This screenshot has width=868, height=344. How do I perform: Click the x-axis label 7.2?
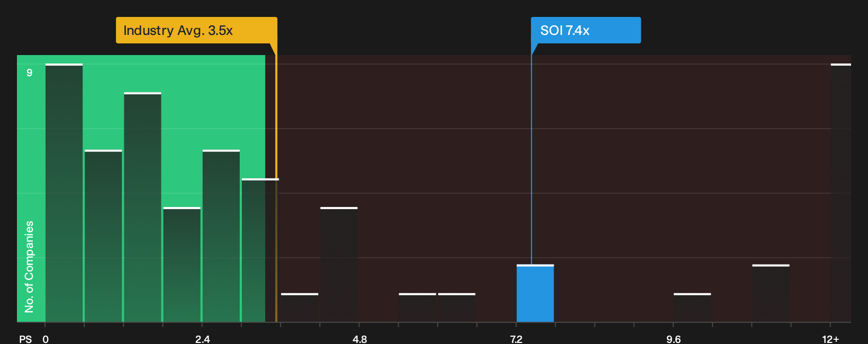click(516, 339)
